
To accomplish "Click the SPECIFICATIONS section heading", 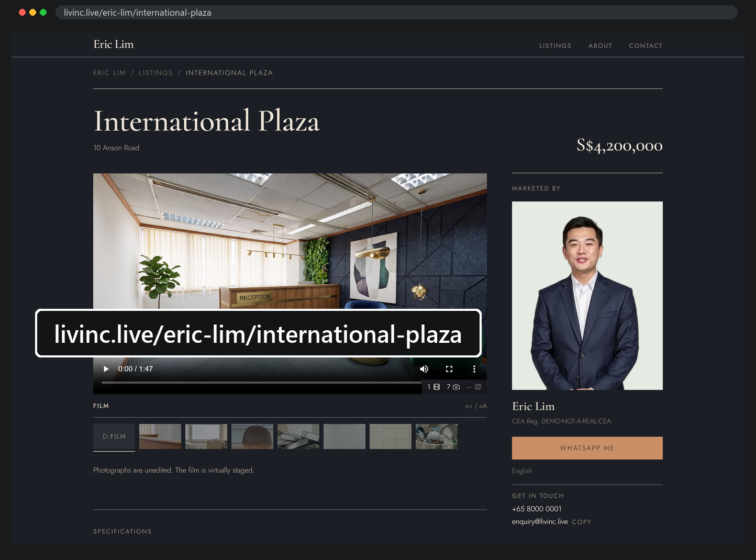I will tap(123, 532).
